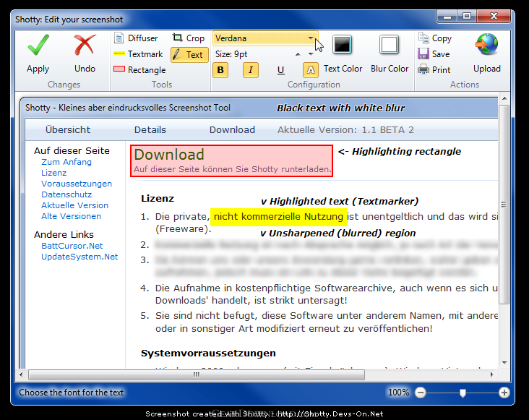
Task: Select the Crop tool
Action: pyautogui.click(x=189, y=38)
